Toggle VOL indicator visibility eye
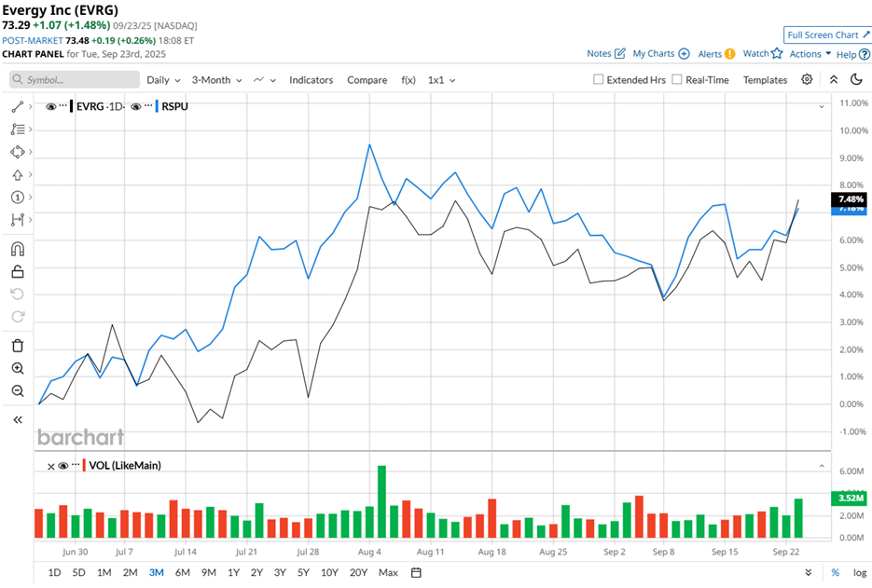The height and width of the screenshot is (588, 872). (62, 466)
